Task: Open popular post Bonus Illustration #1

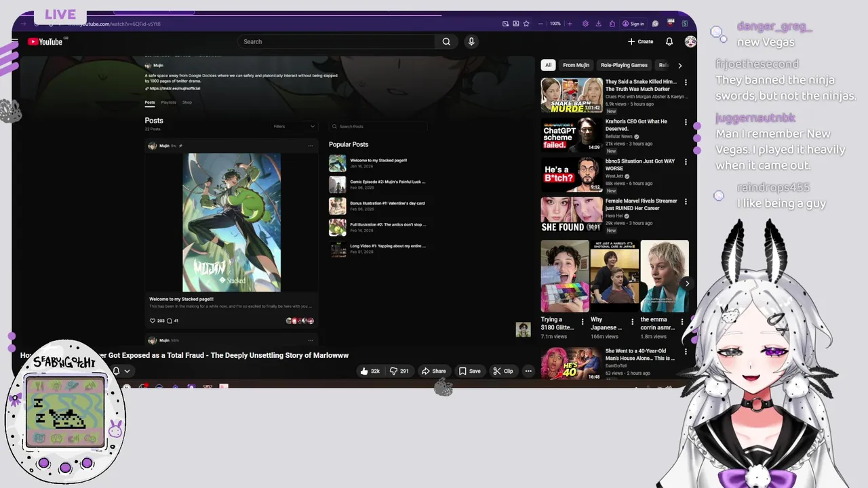Action: coord(378,205)
